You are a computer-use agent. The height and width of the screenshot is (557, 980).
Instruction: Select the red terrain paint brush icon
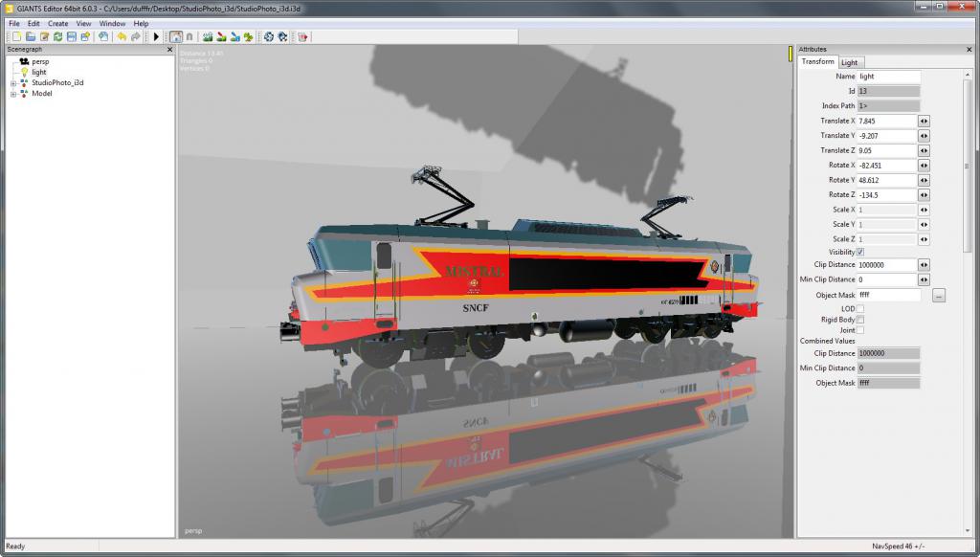point(221,37)
